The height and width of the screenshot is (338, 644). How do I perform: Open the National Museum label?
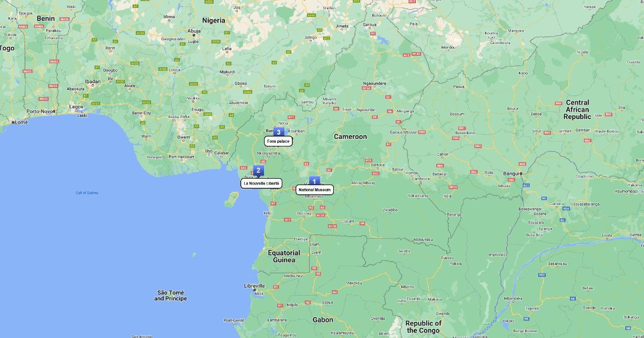coord(314,190)
